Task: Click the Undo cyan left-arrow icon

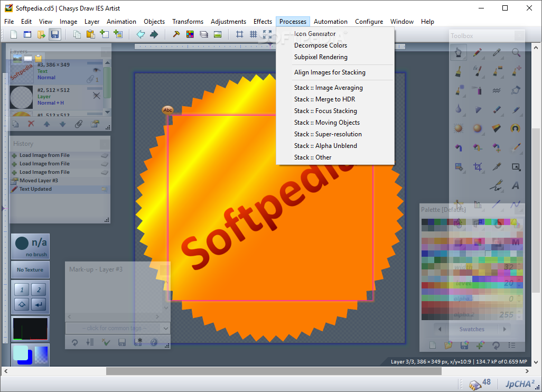Action: 141,34
